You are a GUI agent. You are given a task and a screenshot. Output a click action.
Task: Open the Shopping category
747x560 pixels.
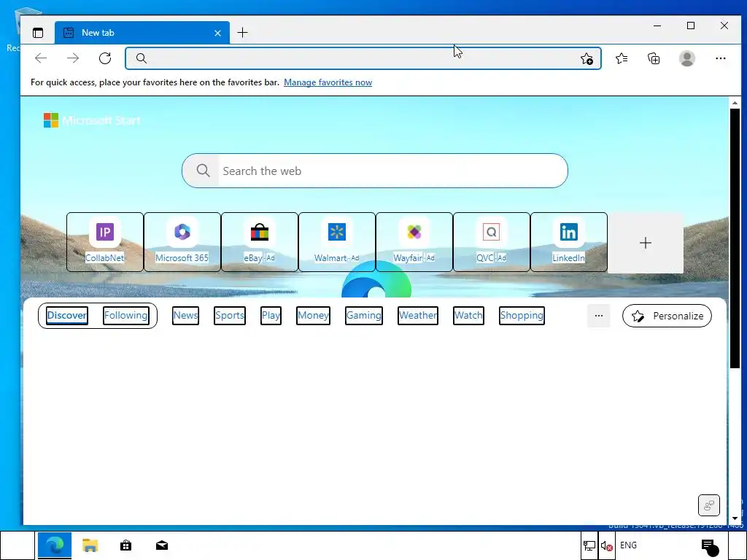point(522,316)
